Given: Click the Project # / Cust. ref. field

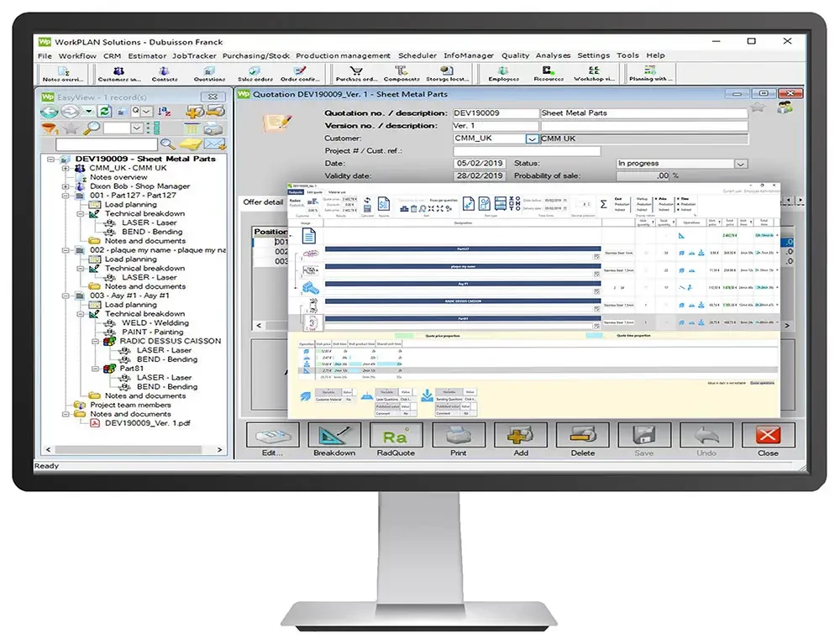Looking at the screenshot, I should click(x=527, y=151).
